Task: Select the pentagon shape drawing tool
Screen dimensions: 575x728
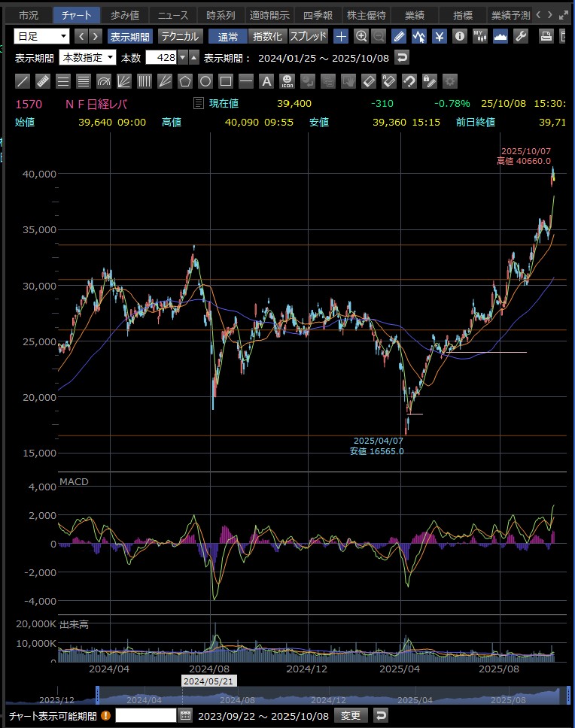Action: 186,81
